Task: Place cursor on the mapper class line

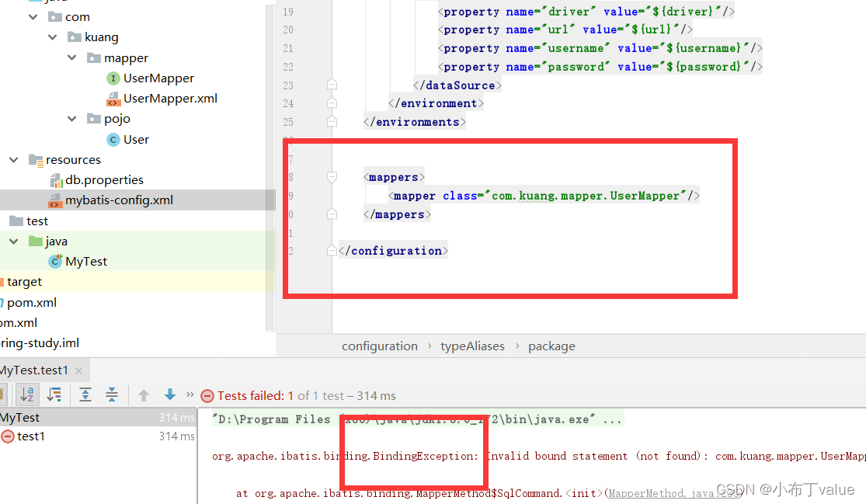Action: tap(544, 196)
